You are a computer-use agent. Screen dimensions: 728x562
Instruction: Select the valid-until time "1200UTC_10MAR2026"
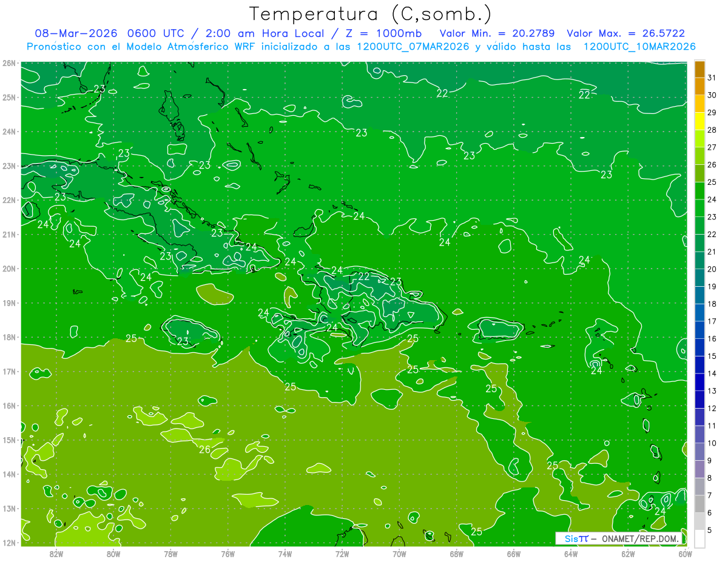point(639,47)
